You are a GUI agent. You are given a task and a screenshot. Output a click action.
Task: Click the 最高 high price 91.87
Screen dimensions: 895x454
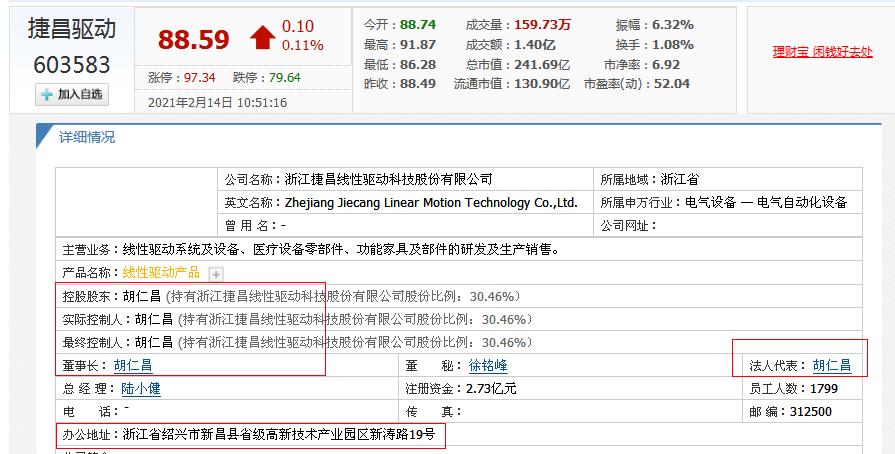point(418,45)
